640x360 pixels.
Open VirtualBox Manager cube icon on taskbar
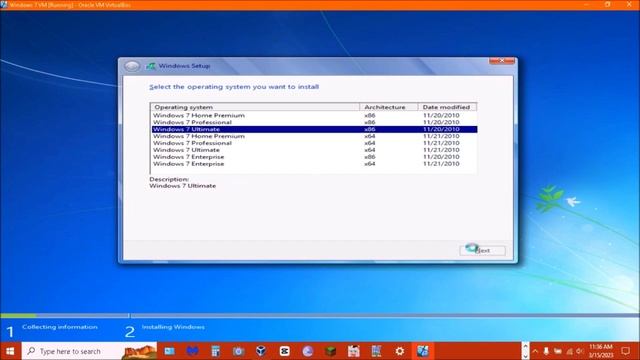coord(261,351)
